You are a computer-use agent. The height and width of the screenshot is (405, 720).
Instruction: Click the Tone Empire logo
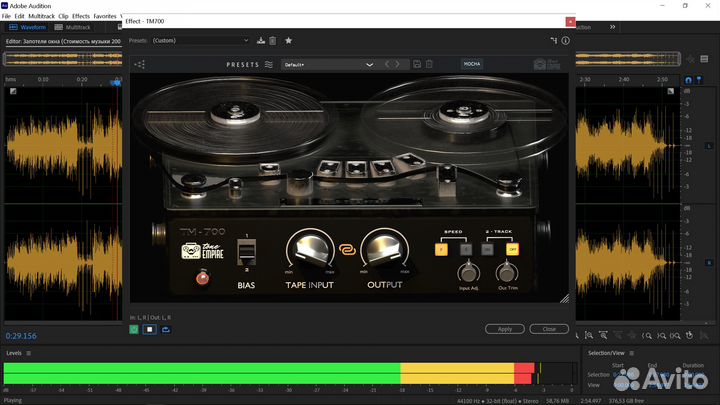[202, 251]
